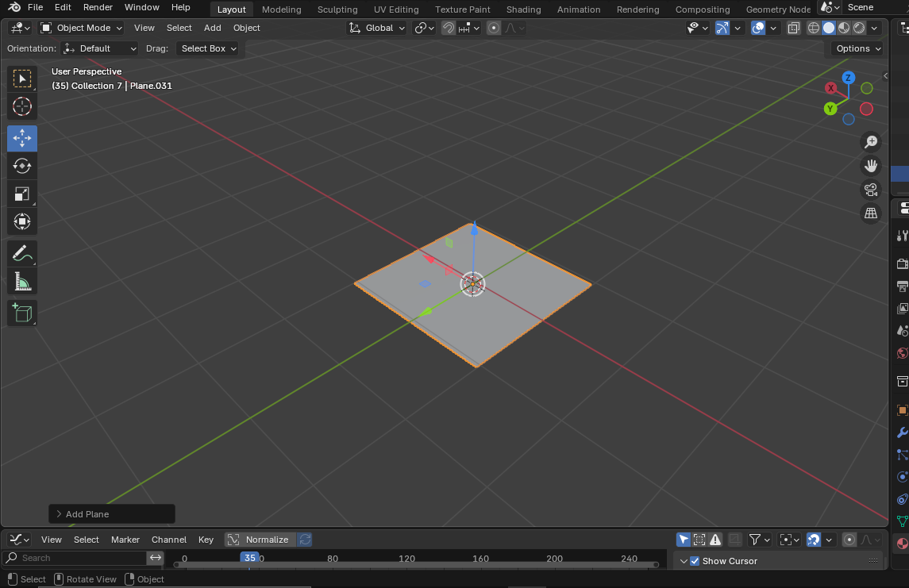Screen dimensions: 909x588
Task: Open the viewport shading options dropdown
Action: coord(874,28)
